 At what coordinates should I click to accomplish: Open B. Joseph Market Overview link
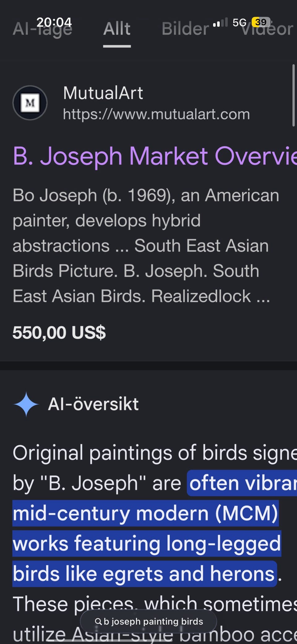pos(155,156)
